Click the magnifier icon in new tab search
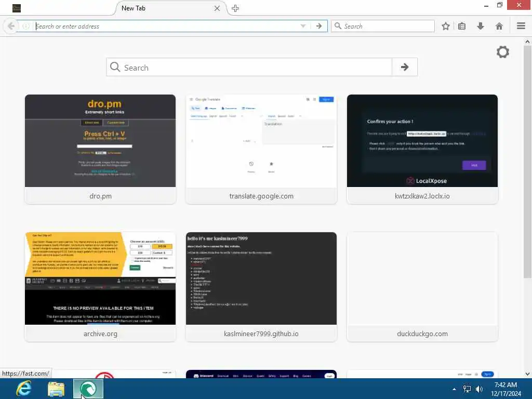Screen dimensions: 532x399 pos(115,67)
